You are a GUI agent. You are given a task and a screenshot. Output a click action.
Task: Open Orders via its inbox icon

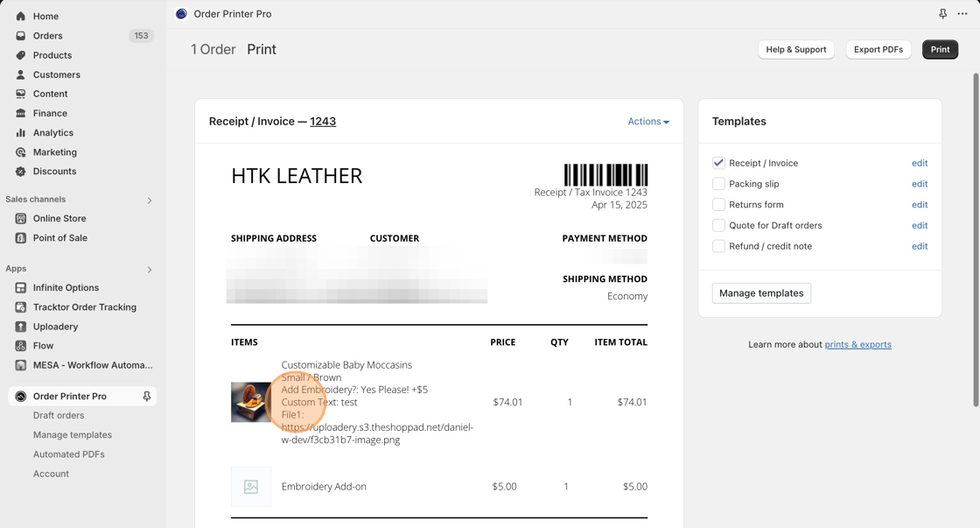tap(21, 36)
